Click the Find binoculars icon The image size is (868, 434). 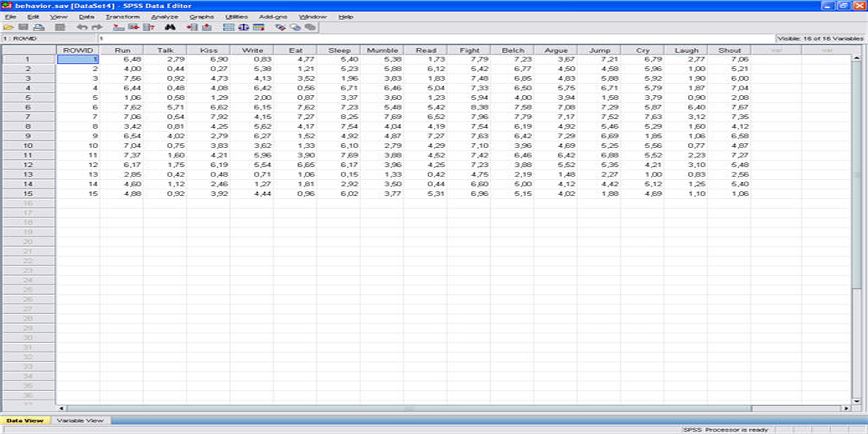[x=170, y=27]
